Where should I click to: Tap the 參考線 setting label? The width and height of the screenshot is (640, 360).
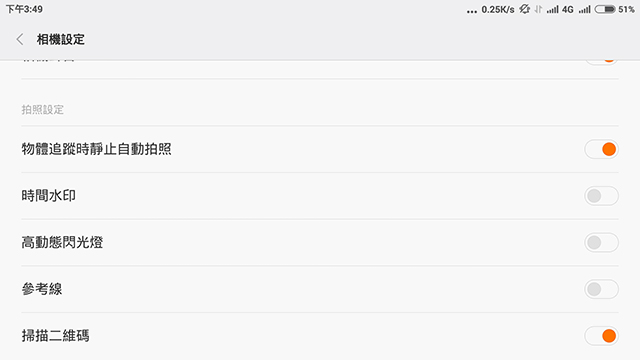(x=42, y=289)
